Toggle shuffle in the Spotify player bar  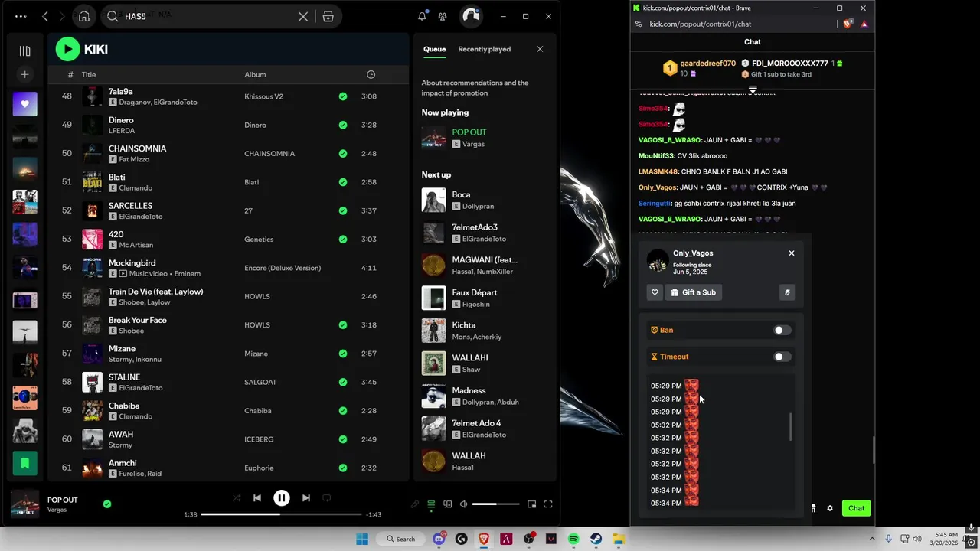pyautogui.click(x=237, y=498)
